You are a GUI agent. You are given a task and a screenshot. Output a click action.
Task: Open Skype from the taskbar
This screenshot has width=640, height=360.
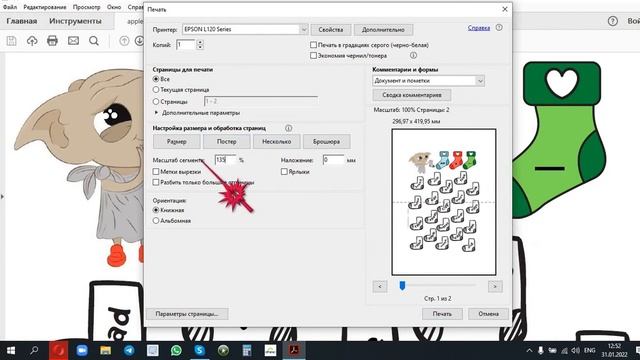200,351
